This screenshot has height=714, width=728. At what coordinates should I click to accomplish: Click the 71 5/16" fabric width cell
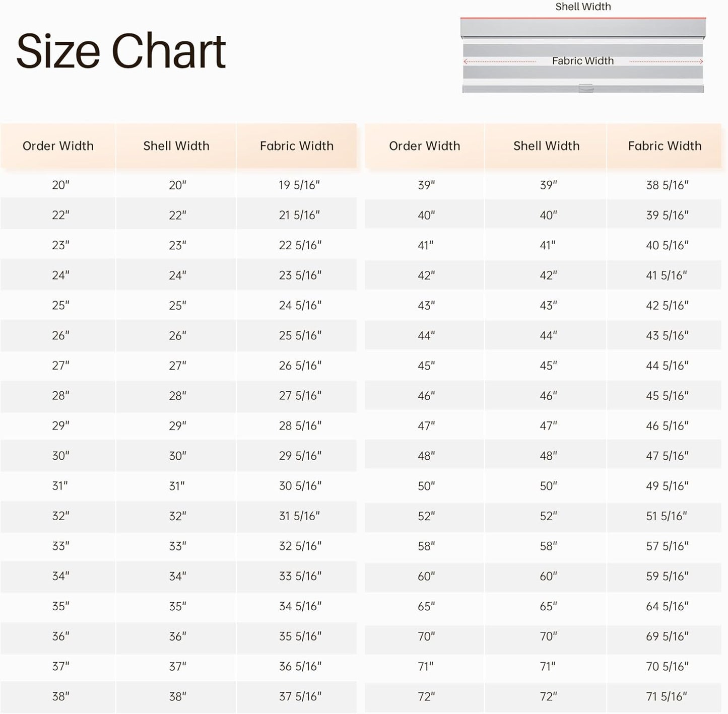point(667,697)
